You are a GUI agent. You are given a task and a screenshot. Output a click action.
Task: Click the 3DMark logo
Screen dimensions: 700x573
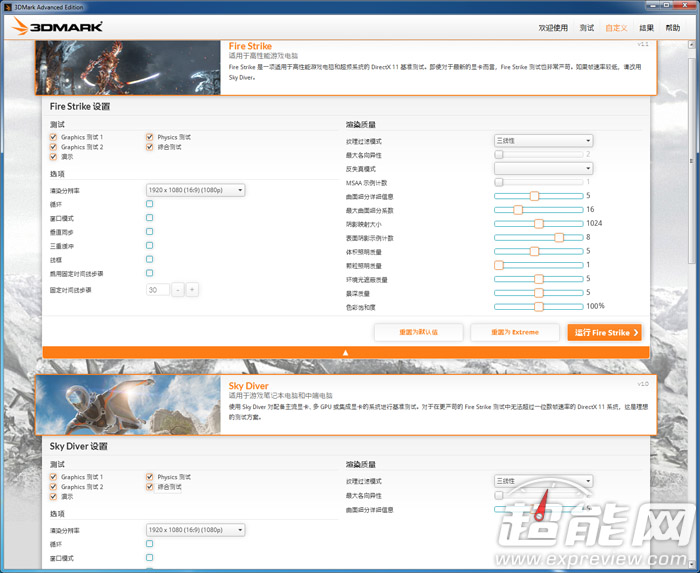(57, 27)
